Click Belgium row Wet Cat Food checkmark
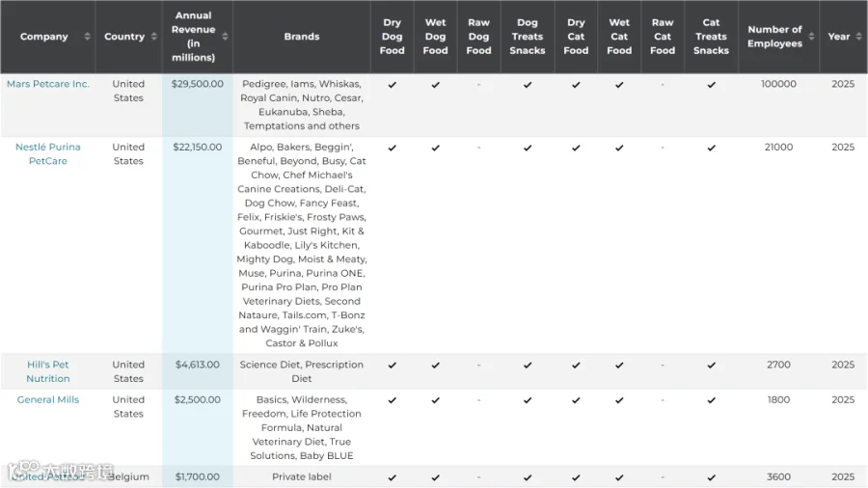Viewport: 868px width, 488px height. tap(619, 477)
